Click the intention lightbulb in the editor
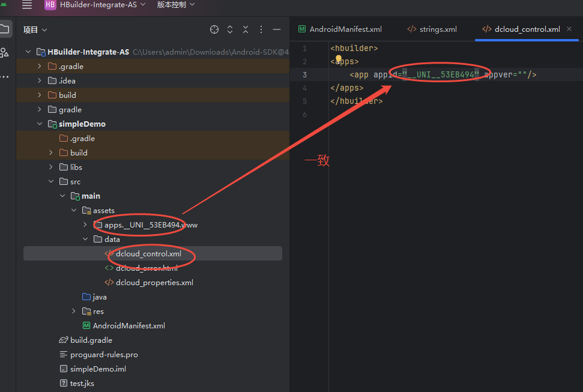The width and height of the screenshot is (583, 392). [339, 58]
